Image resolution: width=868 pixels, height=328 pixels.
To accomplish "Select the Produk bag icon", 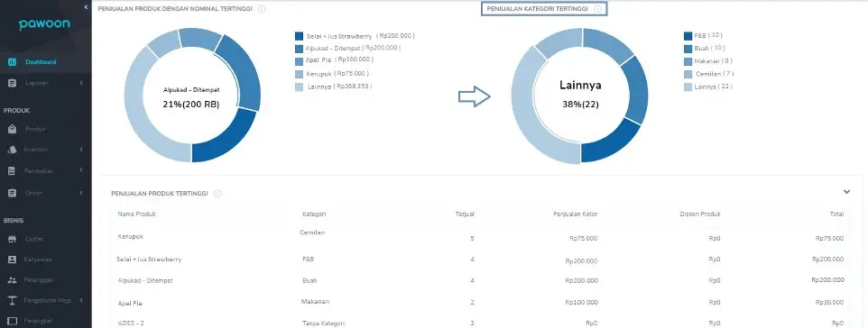I will (12, 129).
